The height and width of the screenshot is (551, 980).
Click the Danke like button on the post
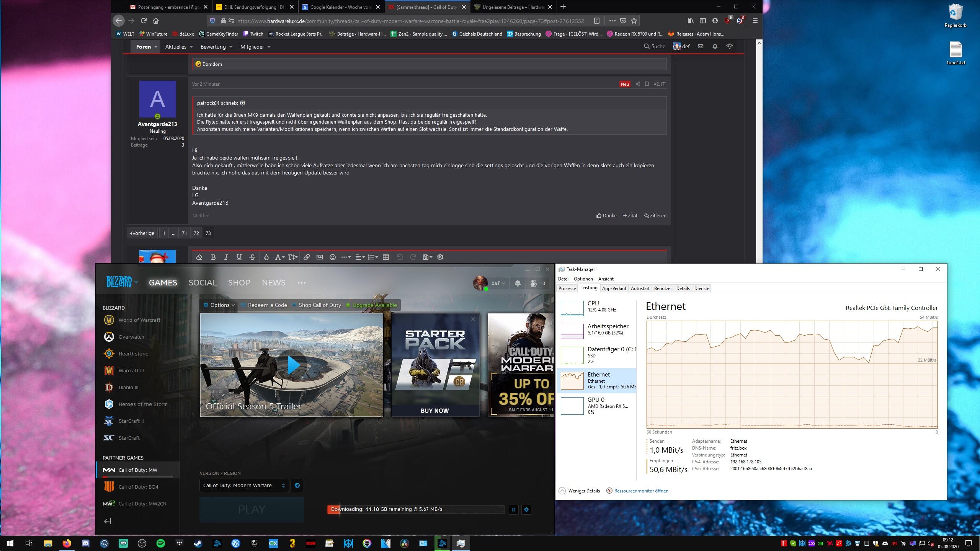(606, 216)
